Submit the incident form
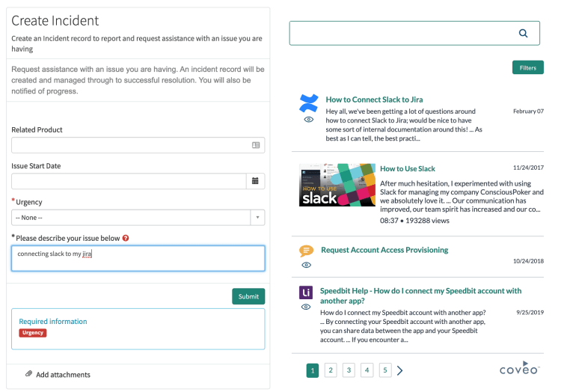570x392 pixels. click(x=248, y=297)
